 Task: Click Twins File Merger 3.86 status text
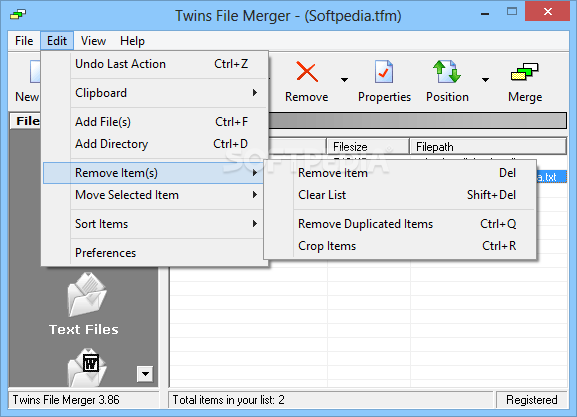[x=66, y=400]
